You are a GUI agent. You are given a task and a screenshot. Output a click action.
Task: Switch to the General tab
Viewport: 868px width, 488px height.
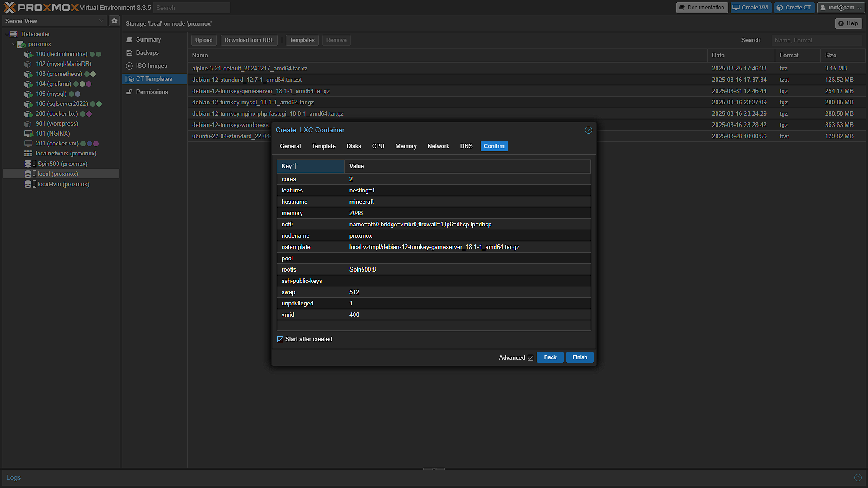point(290,146)
